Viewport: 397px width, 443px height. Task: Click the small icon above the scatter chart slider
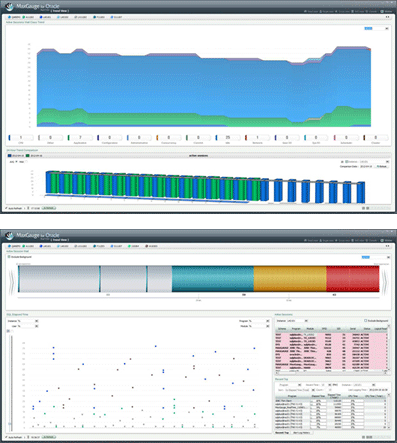point(9,331)
